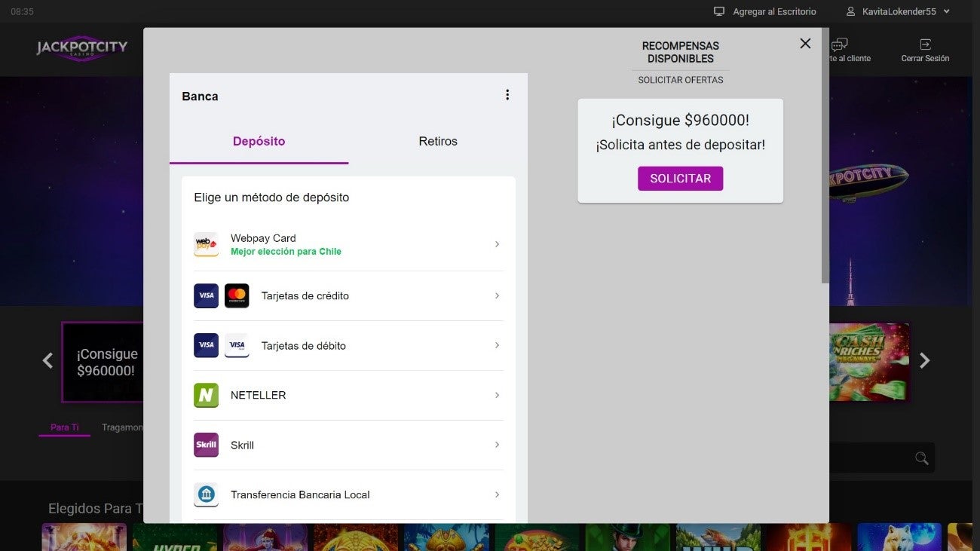Click the ¡Consigue $960000! promo banner

(103, 362)
